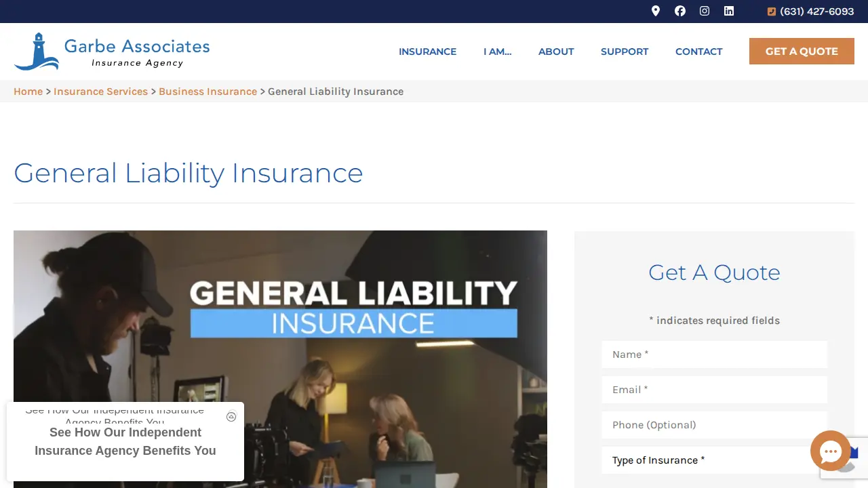Screen dimensions: 868x488
Task: Click the 'Get A Quote' form heading
Action: [x=714, y=272]
